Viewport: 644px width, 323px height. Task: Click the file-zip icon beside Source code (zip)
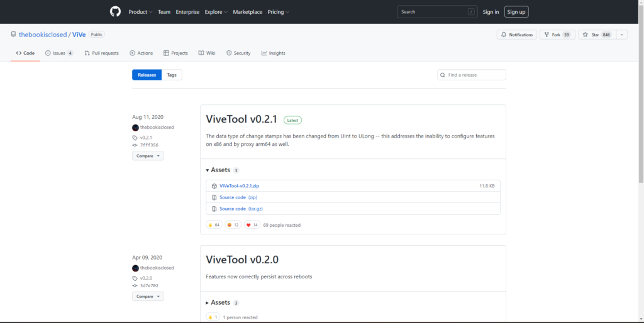coord(214,197)
